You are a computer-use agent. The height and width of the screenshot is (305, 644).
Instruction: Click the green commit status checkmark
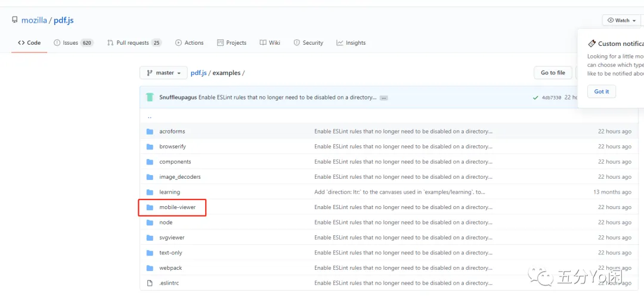pyautogui.click(x=535, y=98)
